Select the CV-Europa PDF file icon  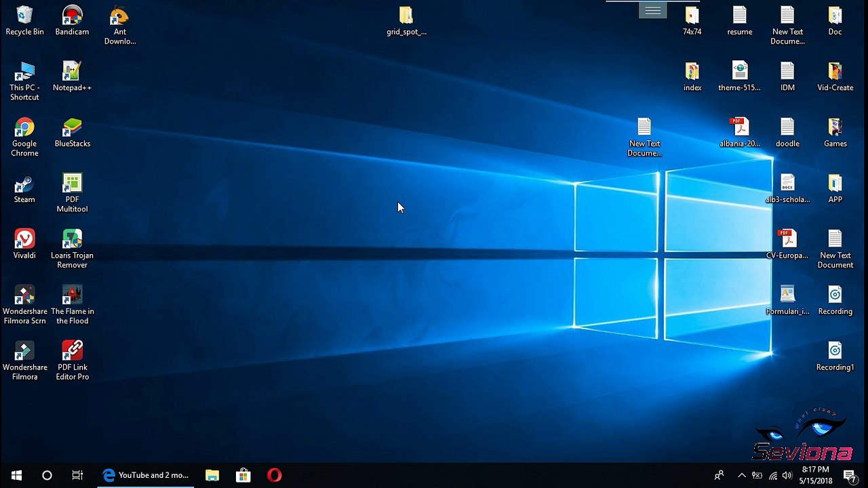point(787,245)
